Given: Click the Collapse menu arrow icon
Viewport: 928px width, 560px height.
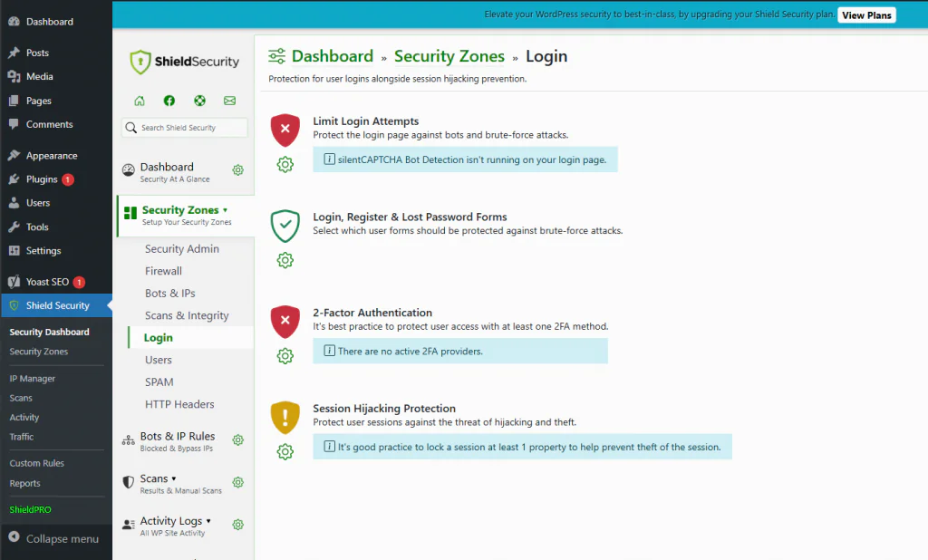Looking at the screenshot, I should click(x=14, y=537).
